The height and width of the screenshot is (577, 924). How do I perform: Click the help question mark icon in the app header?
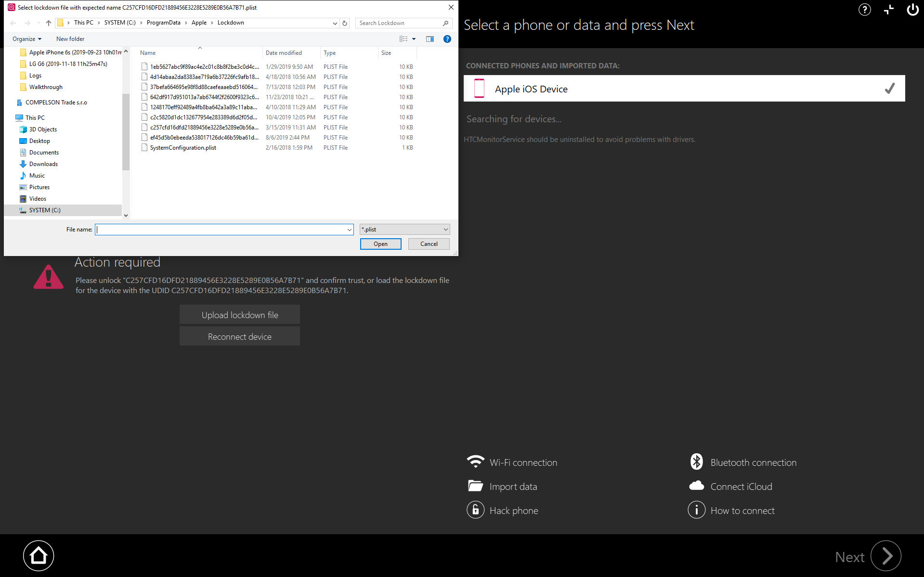[x=865, y=10]
